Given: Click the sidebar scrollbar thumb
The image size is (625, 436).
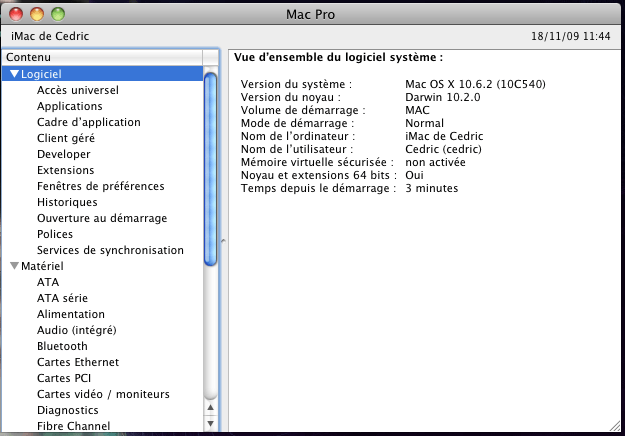Looking at the screenshot, I should pyautogui.click(x=210, y=169).
